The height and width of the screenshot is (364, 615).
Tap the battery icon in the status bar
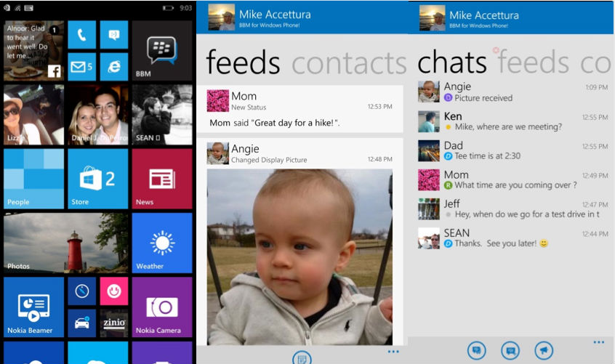[x=168, y=8]
